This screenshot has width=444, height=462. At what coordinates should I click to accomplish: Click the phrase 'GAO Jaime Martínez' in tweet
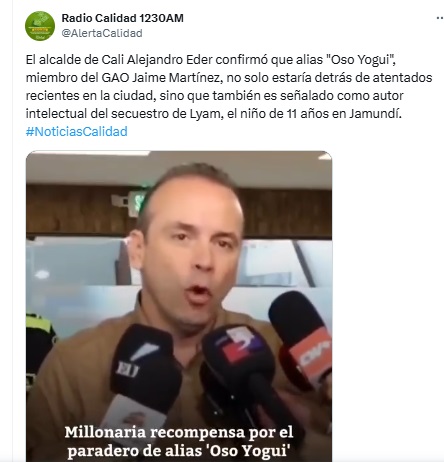(161, 78)
